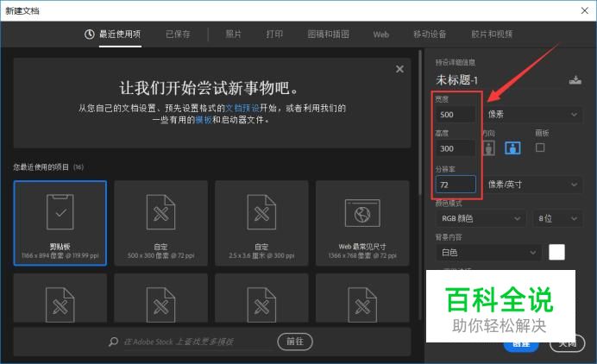Click the clock icon by 最近使用项

(90, 35)
